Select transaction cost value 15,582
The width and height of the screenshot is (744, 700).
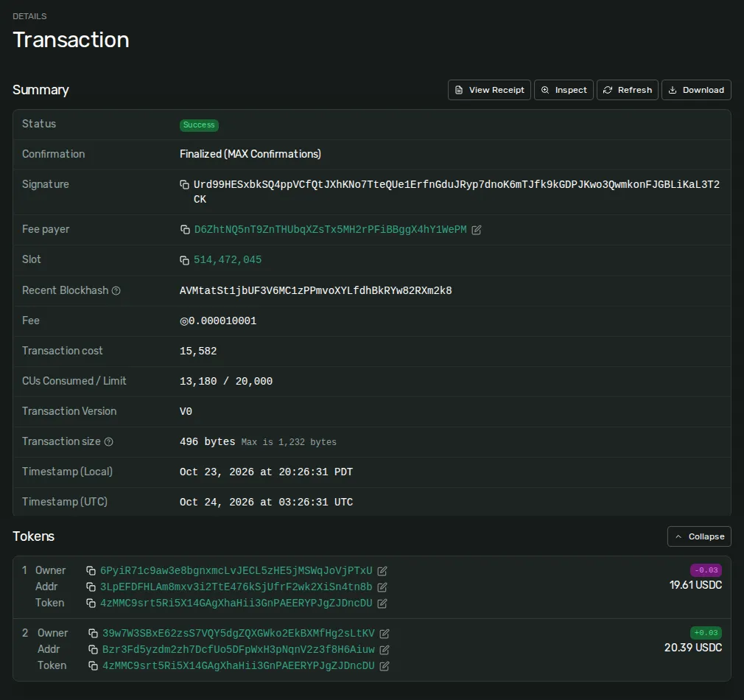198,351
